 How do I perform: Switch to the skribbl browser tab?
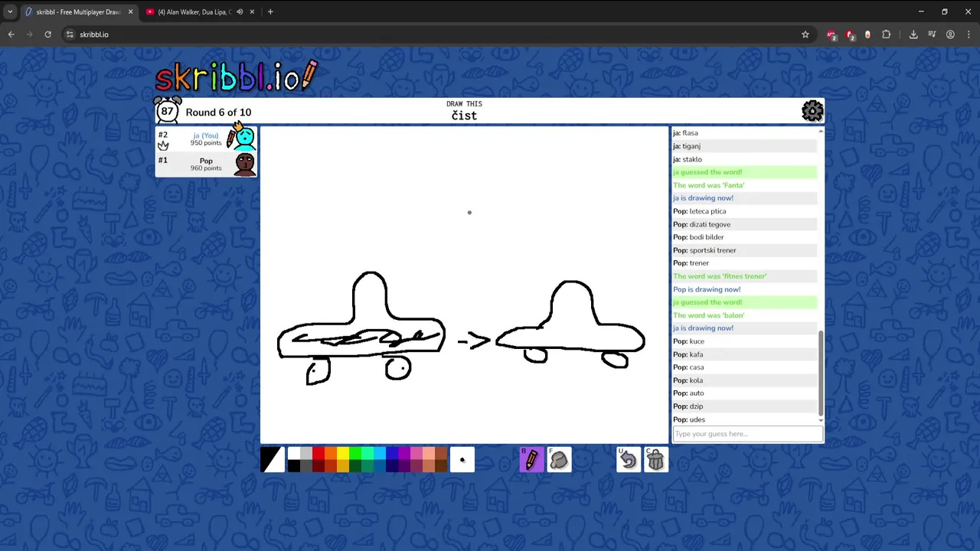pos(78,12)
